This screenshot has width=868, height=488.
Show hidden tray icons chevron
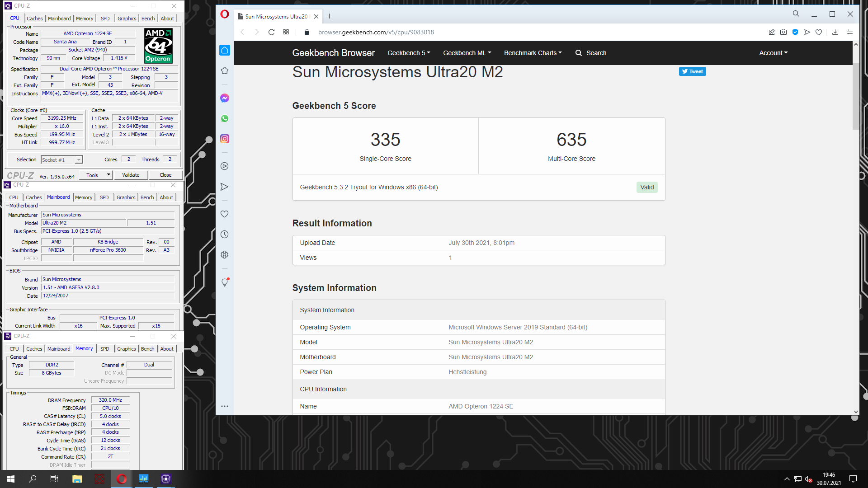(x=787, y=479)
